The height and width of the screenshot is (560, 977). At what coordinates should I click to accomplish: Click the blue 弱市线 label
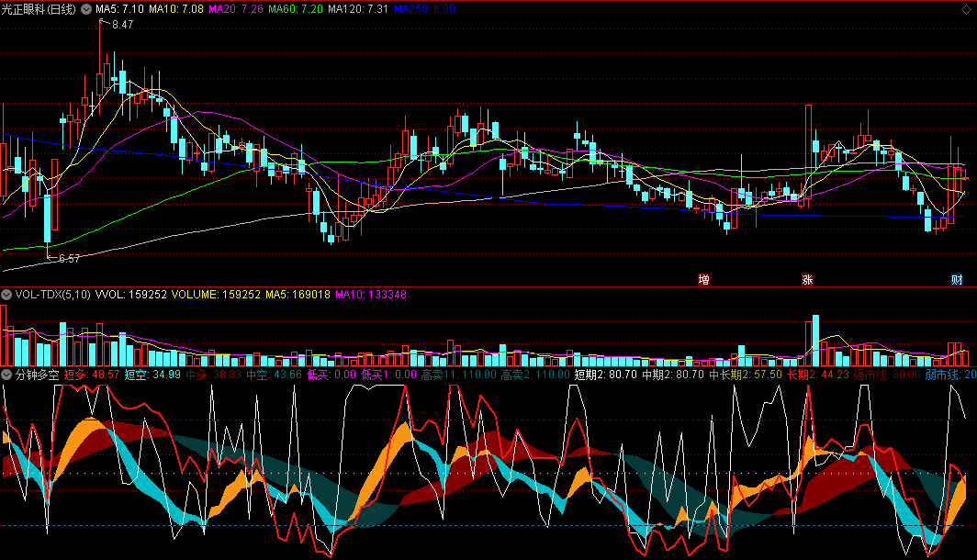point(941,375)
